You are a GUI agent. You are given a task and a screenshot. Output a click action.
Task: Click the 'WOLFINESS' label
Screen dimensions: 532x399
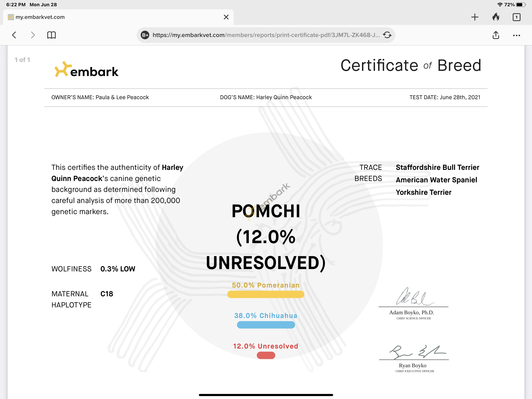tap(71, 269)
